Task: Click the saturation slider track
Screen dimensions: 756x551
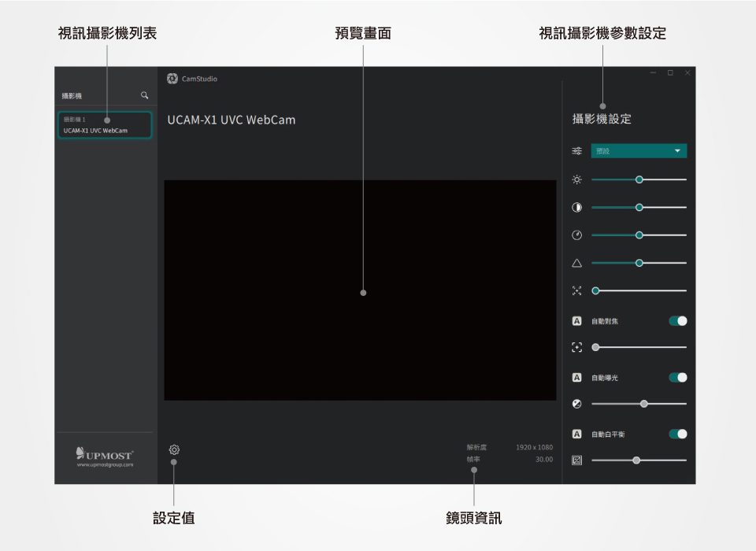Action: (639, 235)
